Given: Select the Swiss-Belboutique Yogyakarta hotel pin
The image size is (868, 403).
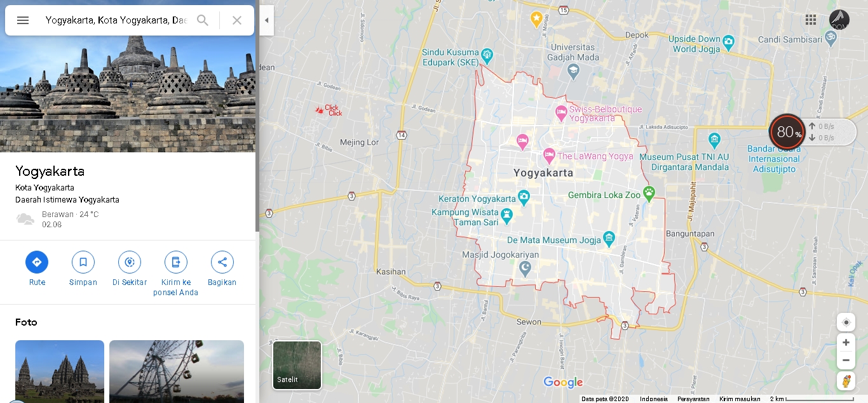Looking at the screenshot, I should point(561,113).
